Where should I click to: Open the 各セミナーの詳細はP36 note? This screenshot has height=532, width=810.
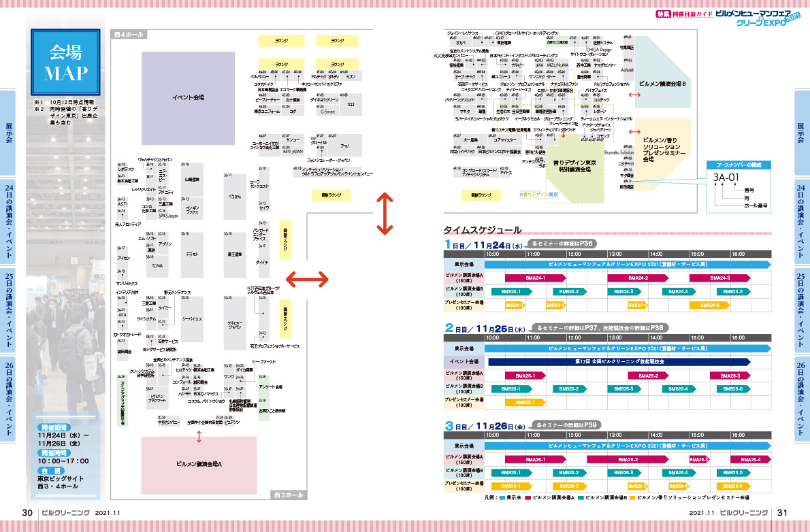click(561, 244)
